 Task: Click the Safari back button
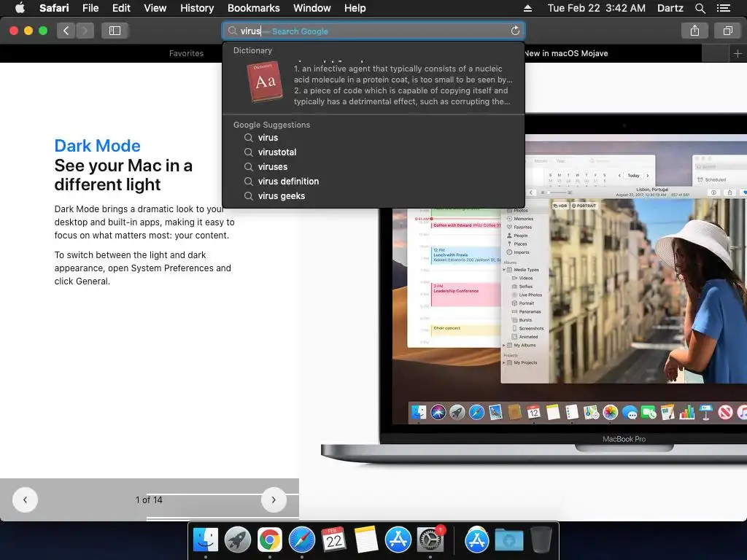coord(66,31)
